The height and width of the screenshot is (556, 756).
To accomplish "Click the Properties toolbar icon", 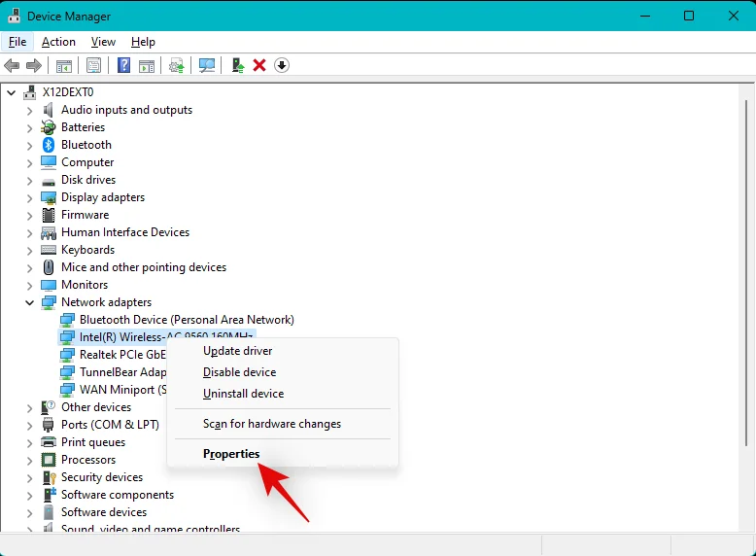I will [94, 65].
